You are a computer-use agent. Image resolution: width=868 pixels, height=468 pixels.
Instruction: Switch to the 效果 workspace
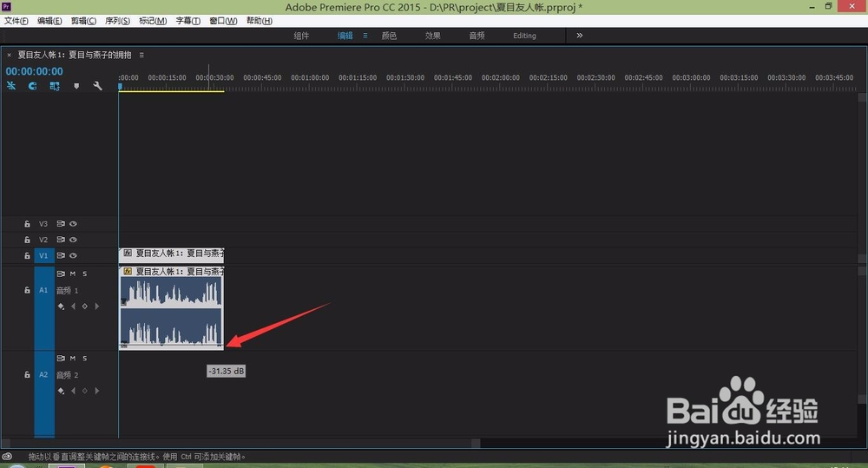click(432, 36)
